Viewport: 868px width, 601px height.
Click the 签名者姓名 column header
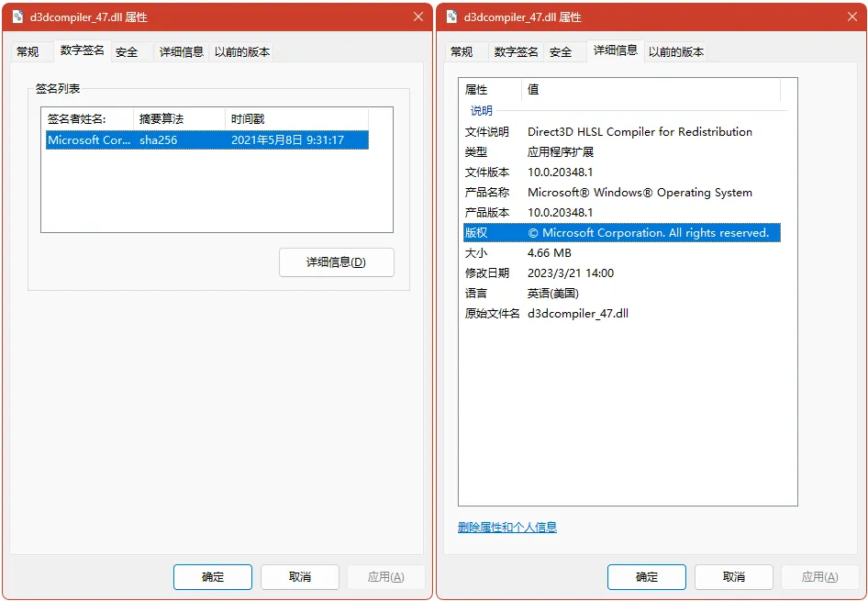point(87,119)
